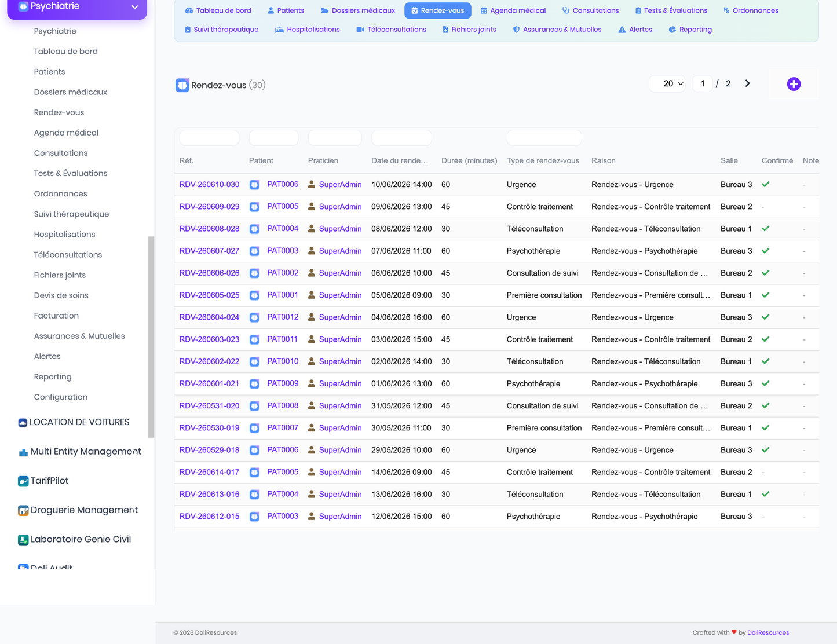The image size is (837, 644).
Task: Click the Rendez-vous list title icon
Action: point(182,85)
